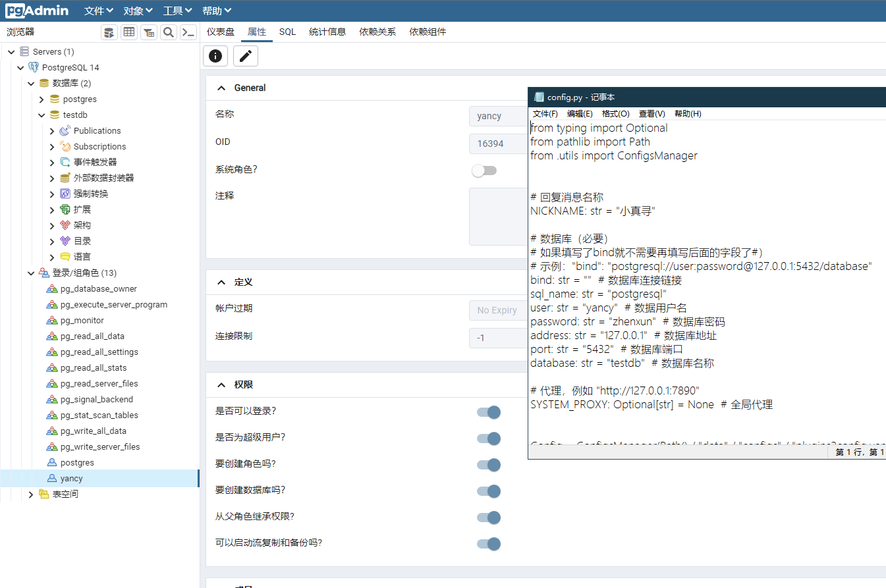The width and height of the screenshot is (886, 588).
Task: Select the pg_read_all_data role
Action: tap(92, 336)
